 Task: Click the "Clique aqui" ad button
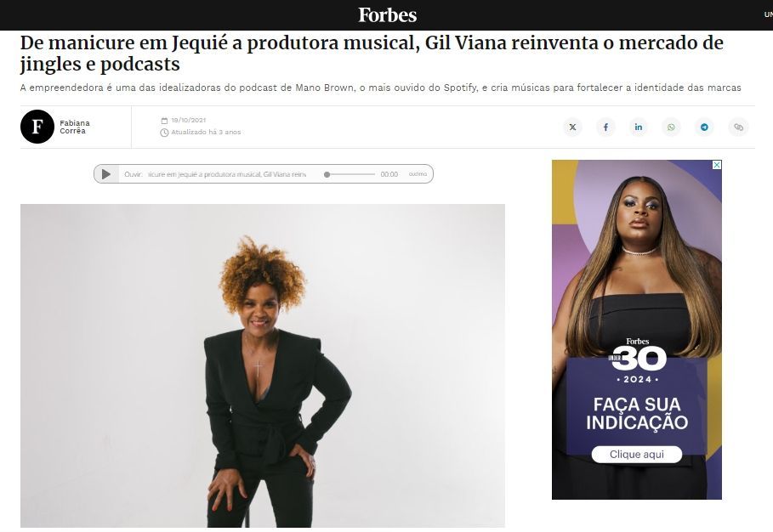pyautogui.click(x=636, y=454)
